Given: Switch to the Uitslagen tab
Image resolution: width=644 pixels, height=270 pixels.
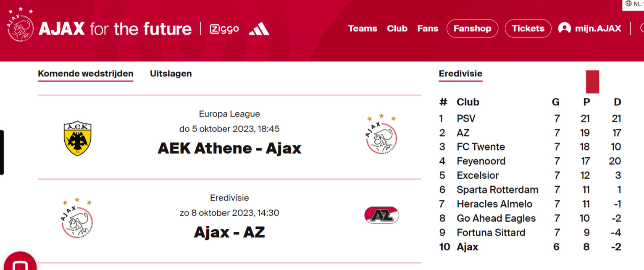Looking at the screenshot, I should pos(171,74).
